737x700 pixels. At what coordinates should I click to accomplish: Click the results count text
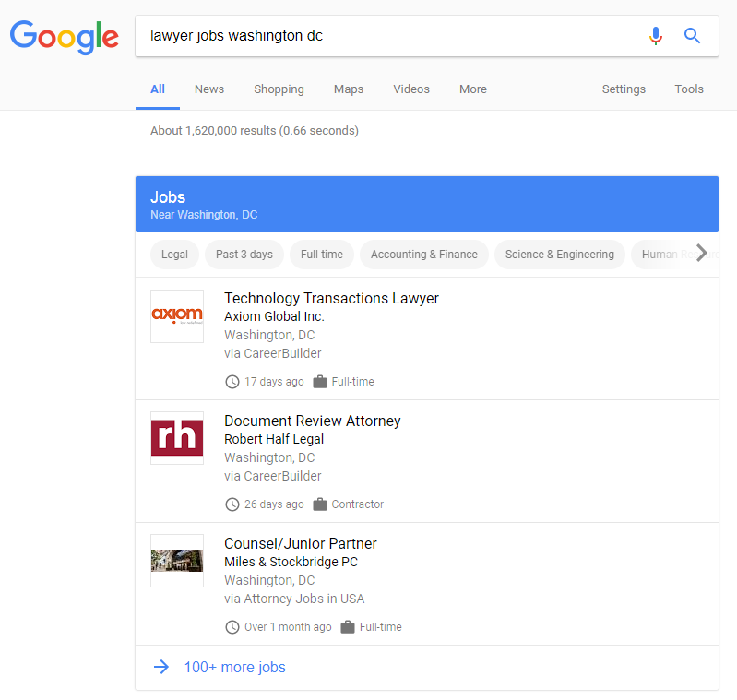click(255, 131)
